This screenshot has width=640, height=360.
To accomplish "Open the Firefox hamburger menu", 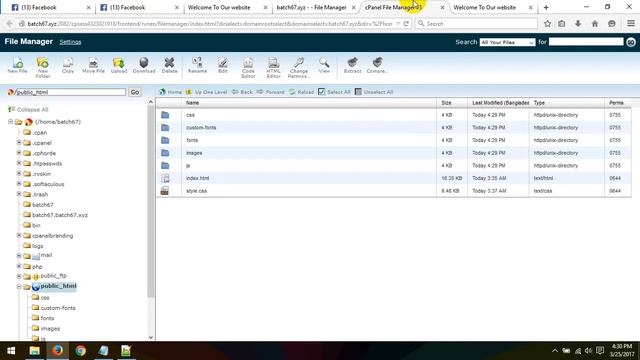I will (x=631, y=24).
